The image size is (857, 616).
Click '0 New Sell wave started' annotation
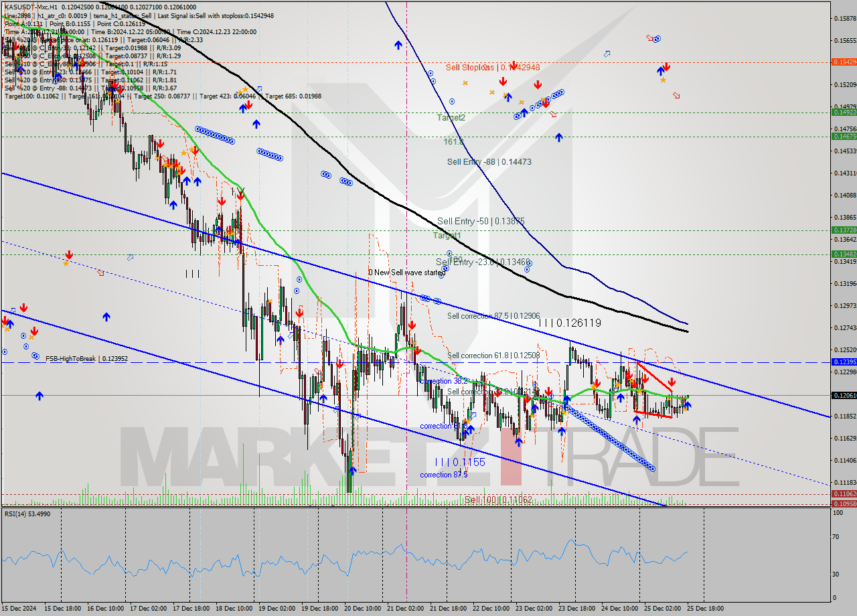406,273
